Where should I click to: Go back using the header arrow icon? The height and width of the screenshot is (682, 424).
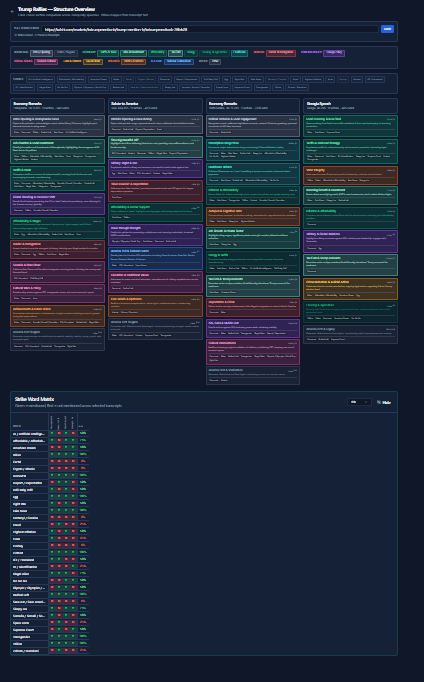(x=12, y=11)
